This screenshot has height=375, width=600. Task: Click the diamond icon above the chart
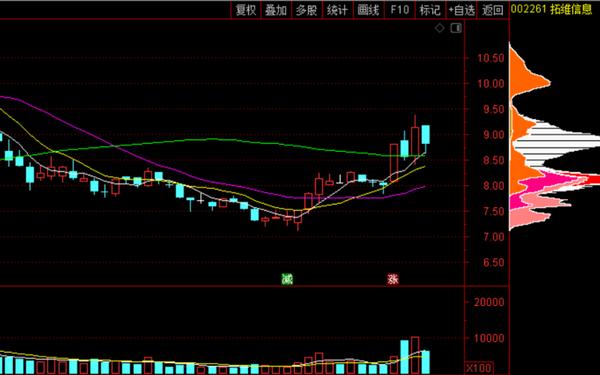coord(440,28)
